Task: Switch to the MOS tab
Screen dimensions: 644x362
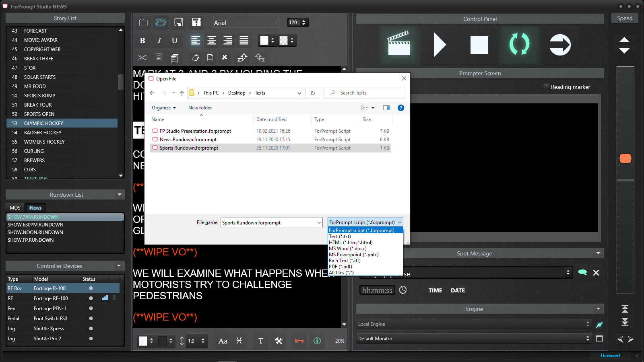Action: [15, 208]
